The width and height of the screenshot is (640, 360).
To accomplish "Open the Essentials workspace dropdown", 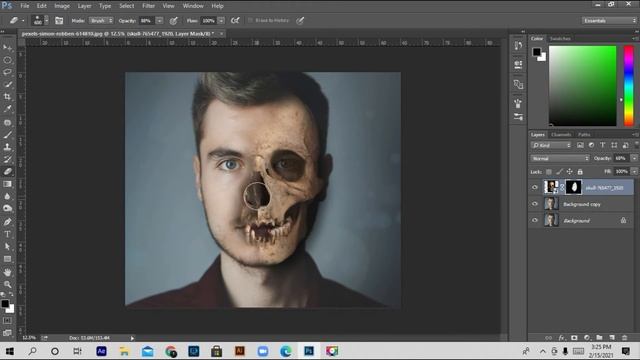I will click(609, 20).
